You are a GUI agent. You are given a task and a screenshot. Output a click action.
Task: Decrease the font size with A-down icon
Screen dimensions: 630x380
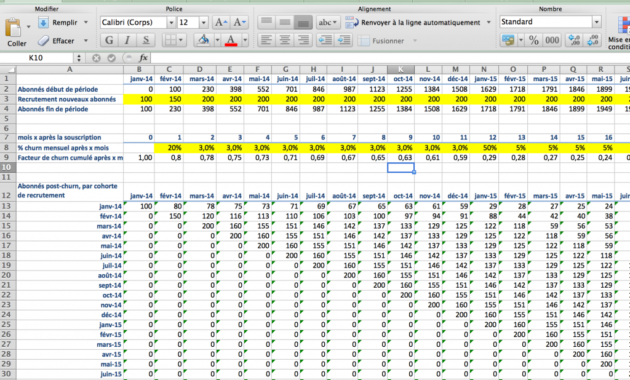coord(239,22)
